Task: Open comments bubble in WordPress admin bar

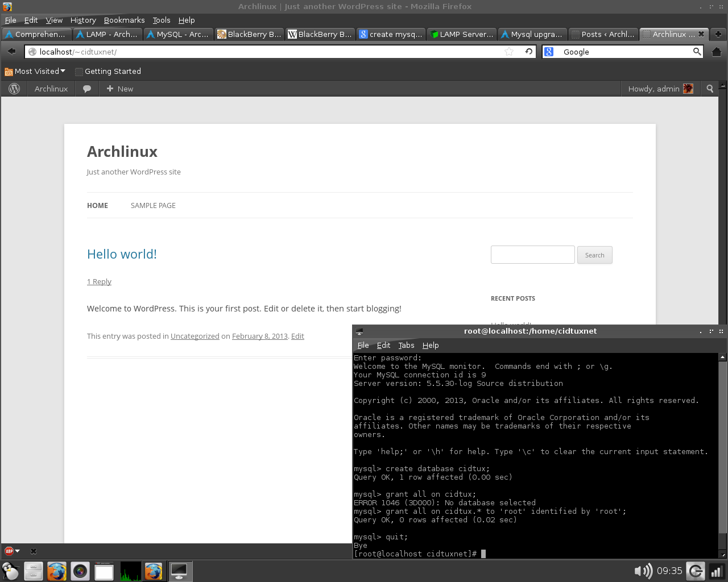Action: 87,89
